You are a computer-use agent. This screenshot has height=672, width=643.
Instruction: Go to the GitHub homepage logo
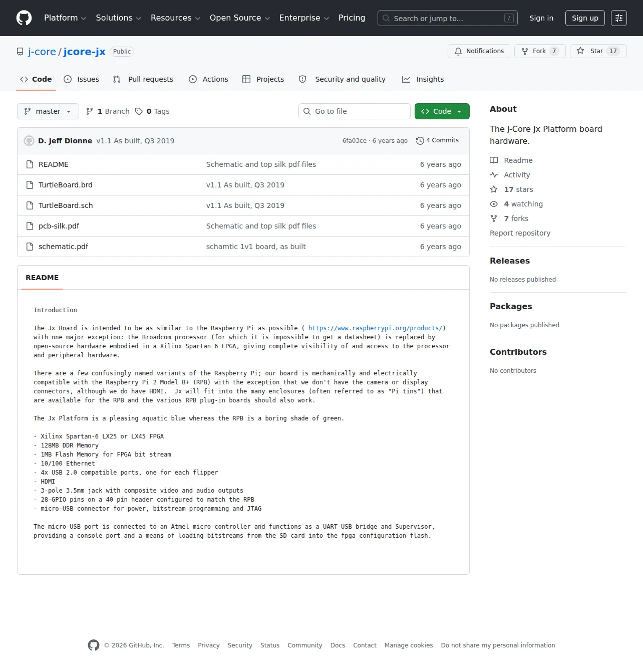tap(24, 18)
